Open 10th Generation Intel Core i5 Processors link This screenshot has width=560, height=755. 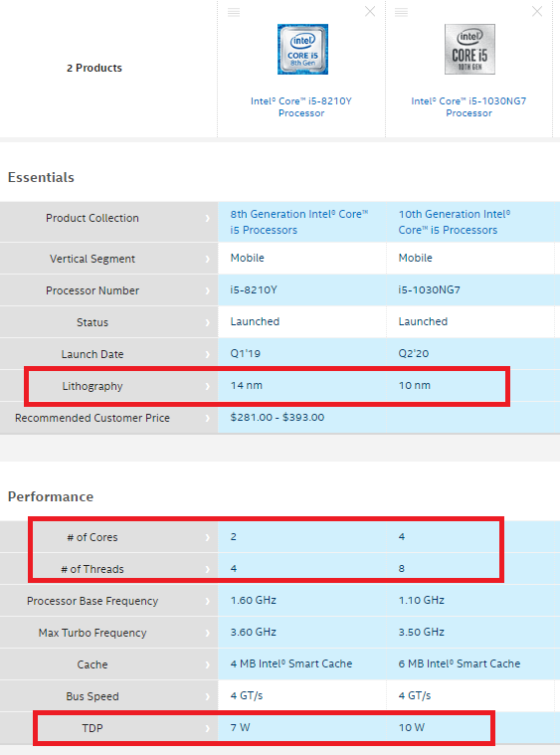454,222
